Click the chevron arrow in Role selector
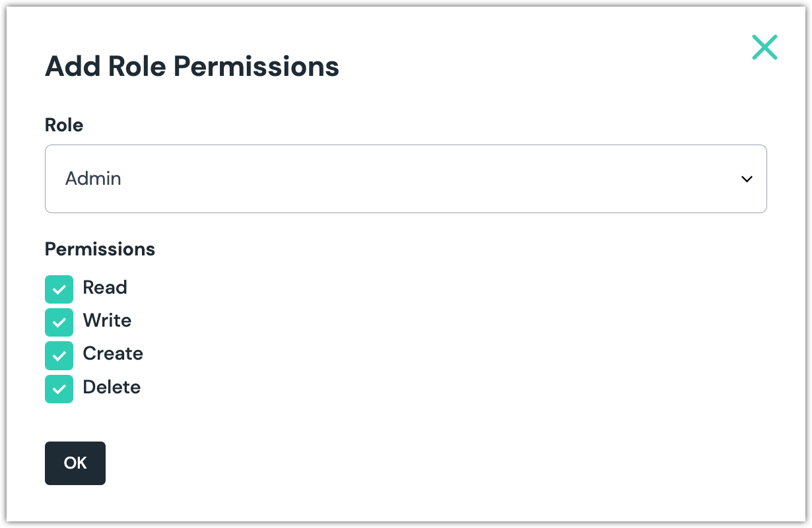812x528 pixels. pos(747,179)
